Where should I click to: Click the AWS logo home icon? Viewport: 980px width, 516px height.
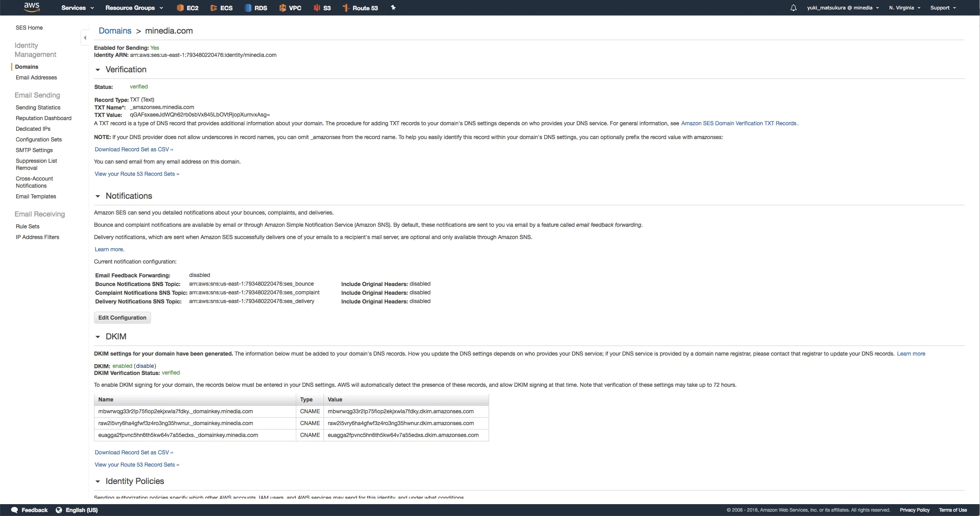pos(32,7)
